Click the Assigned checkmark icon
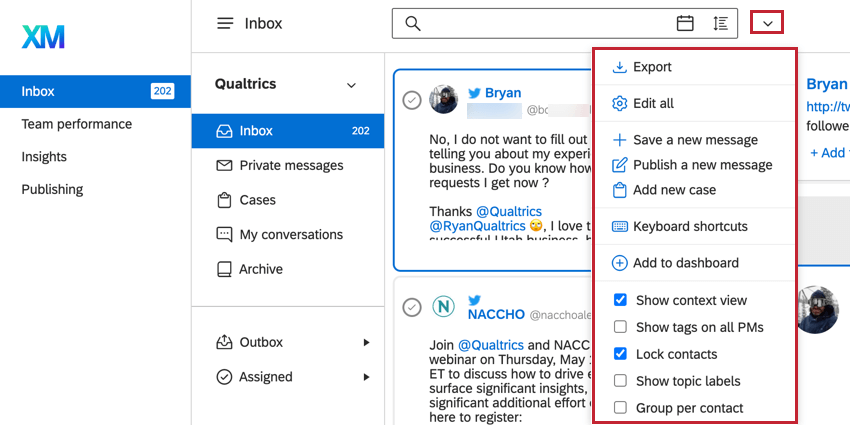The height and width of the screenshot is (425, 850). pos(224,377)
